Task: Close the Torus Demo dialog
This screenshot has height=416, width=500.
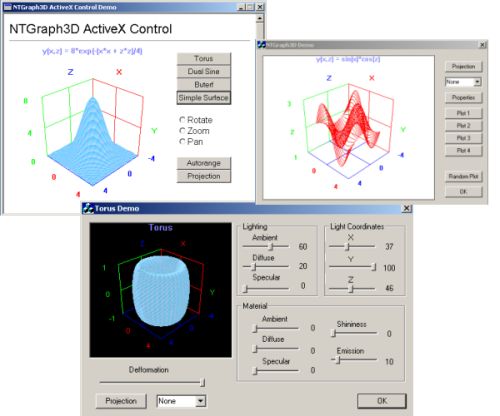Action: click(x=406, y=208)
